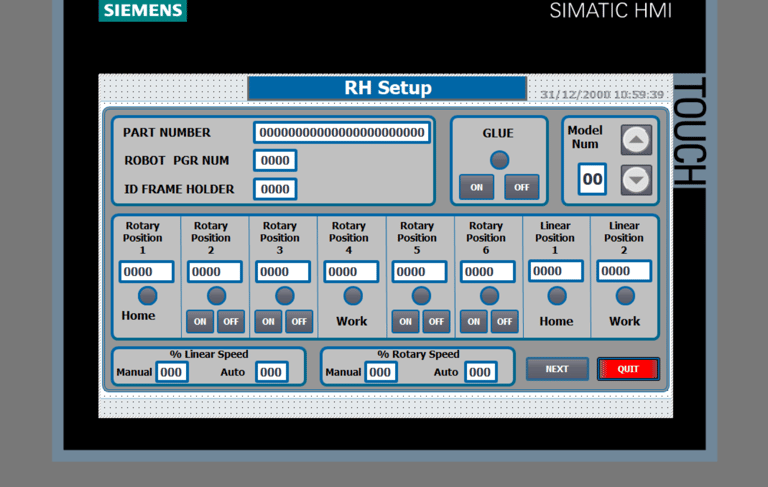Click the % Linear Speed heading
768x487 pixels.
point(209,354)
